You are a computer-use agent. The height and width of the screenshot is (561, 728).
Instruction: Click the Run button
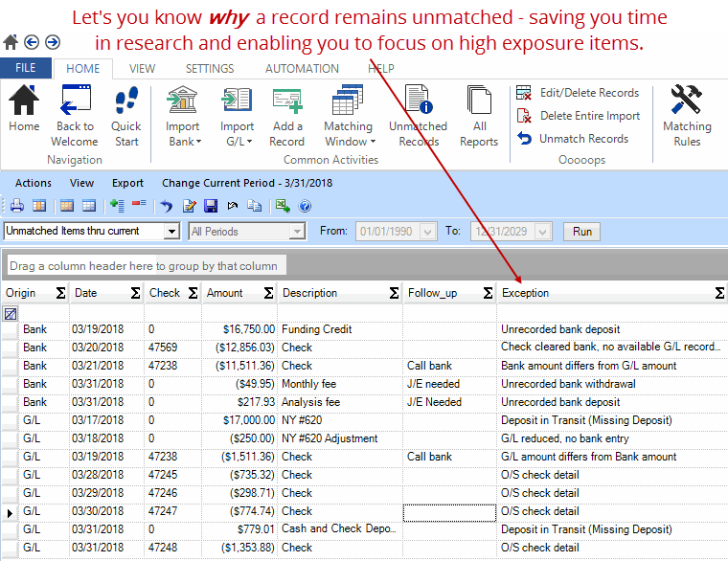pos(581,232)
